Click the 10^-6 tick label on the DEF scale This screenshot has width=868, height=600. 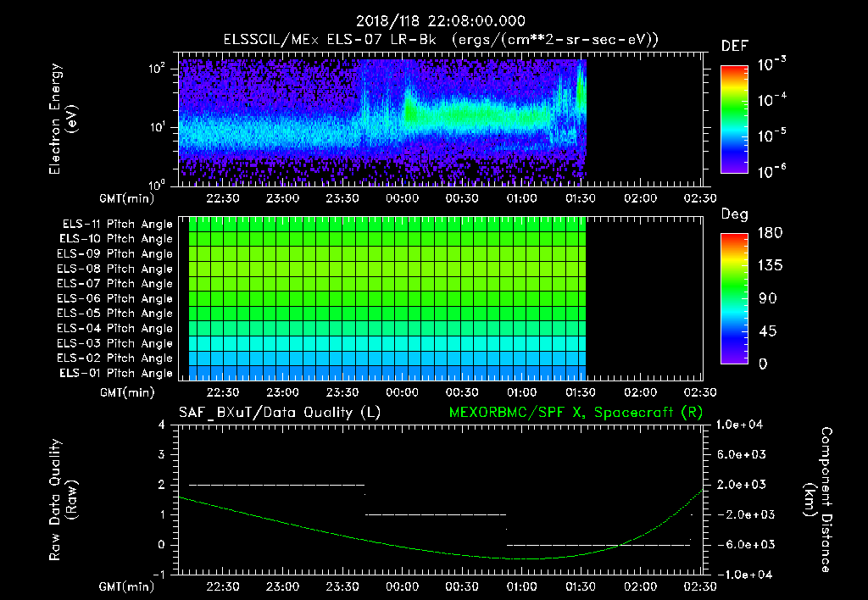[x=771, y=171]
